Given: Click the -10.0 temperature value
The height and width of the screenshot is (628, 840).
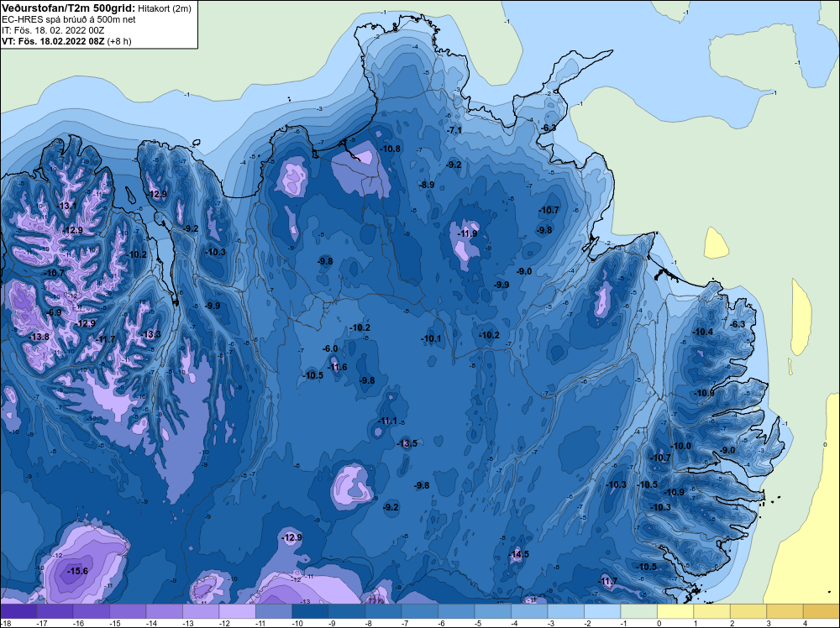Looking at the screenshot, I should pos(680,446).
